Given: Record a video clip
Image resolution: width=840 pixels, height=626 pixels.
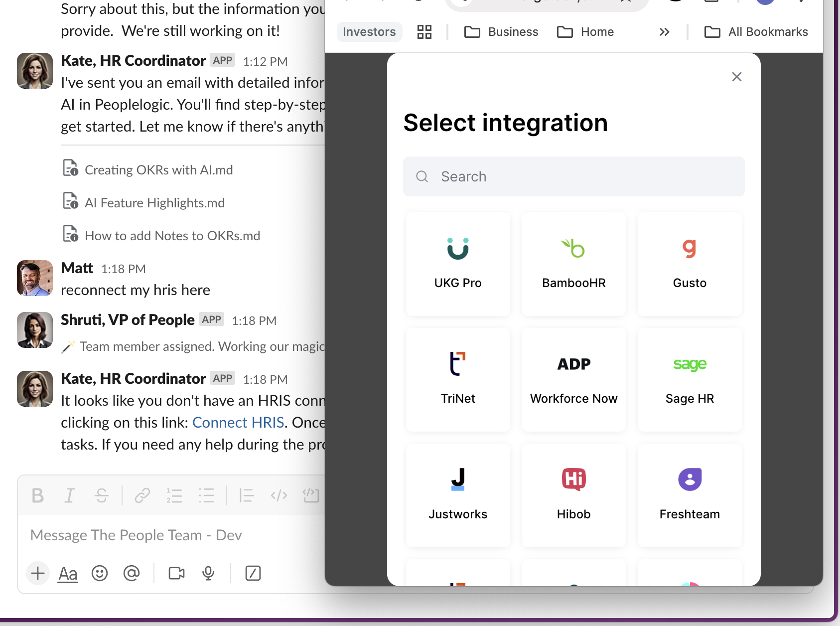Looking at the screenshot, I should point(177,573).
